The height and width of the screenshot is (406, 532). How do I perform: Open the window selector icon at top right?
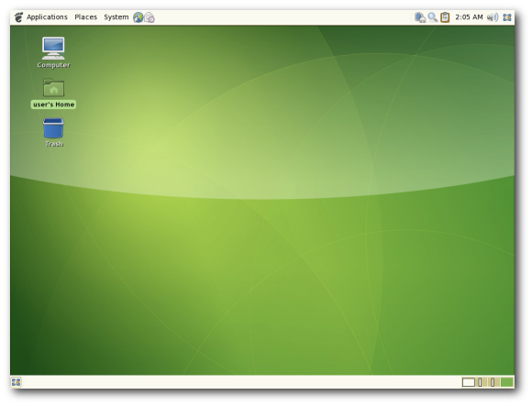click(507, 17)
